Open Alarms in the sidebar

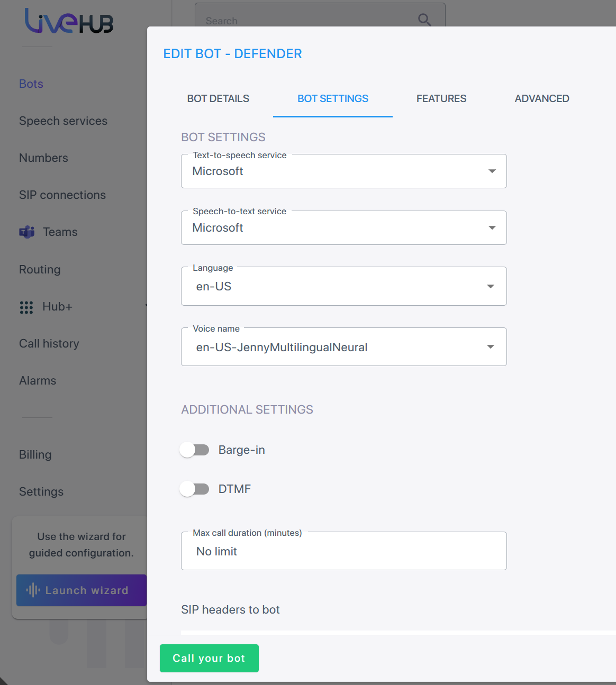[38, 380]
